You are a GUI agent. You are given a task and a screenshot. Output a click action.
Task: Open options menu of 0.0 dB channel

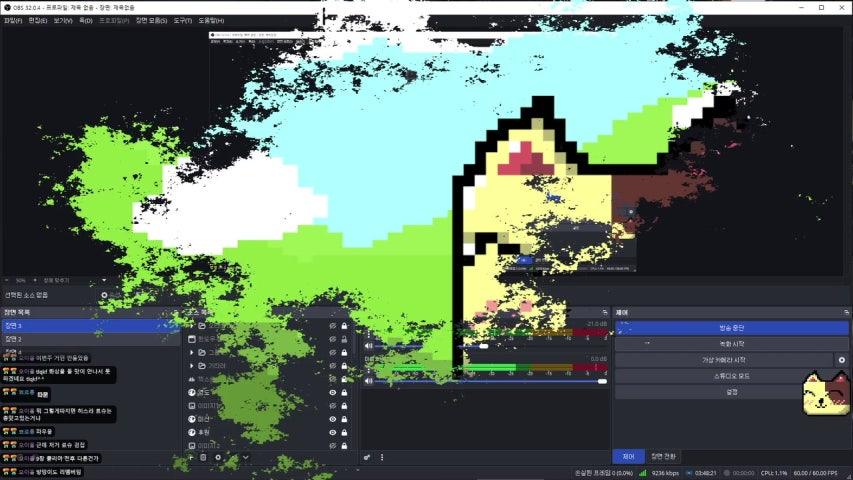click(369, 369)
